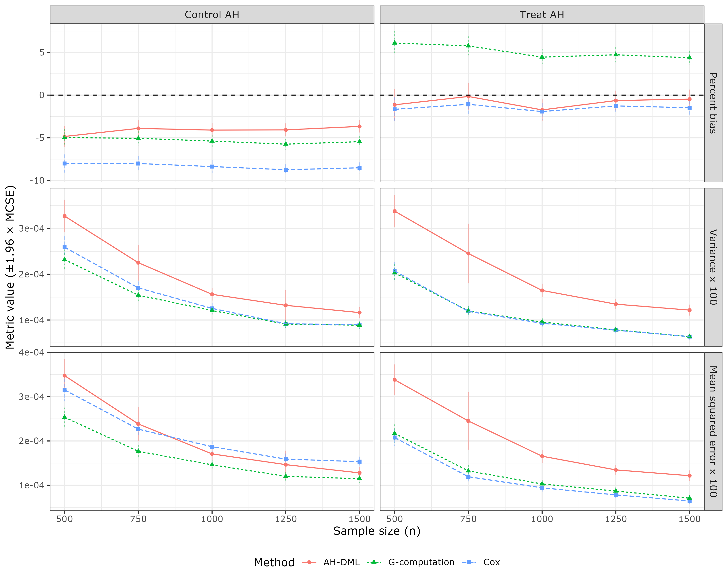The height and width of the screenshot is (582, 728).
Task: Click the G-computation green triangle legend marker
Action: click(374, 562)
